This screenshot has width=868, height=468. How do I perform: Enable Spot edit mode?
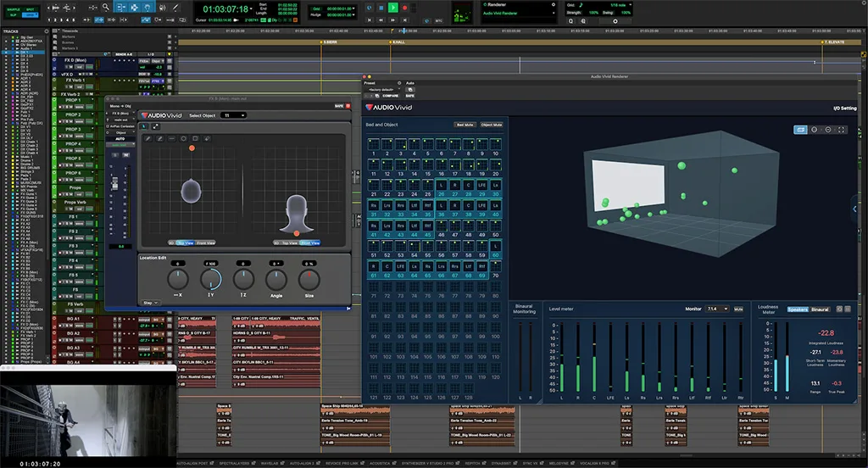coord(31,9)
